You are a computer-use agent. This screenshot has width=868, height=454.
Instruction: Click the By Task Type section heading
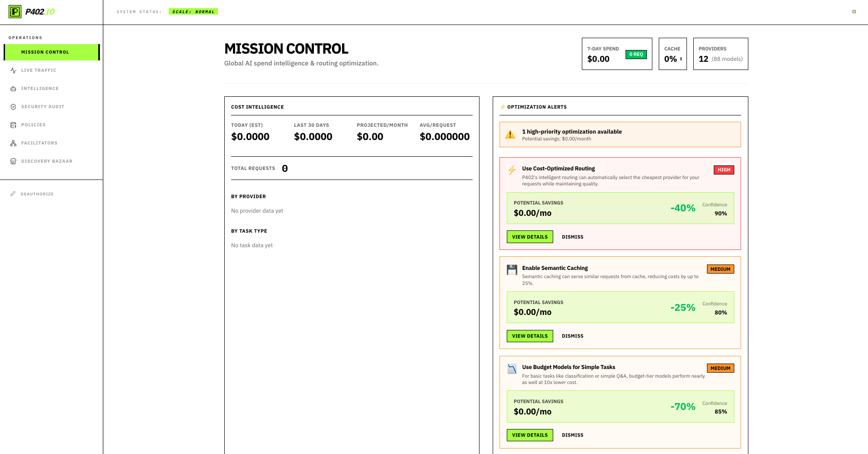[249, 231]
